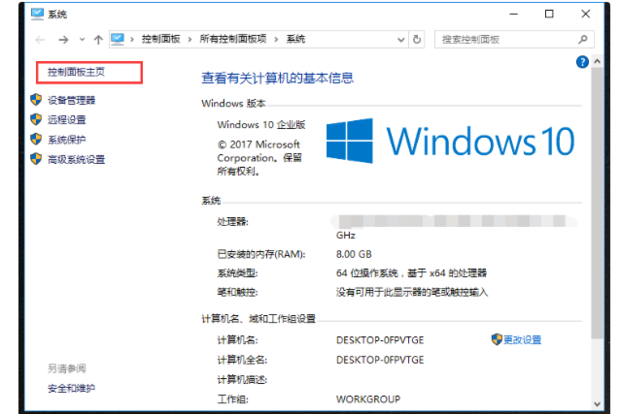Open the address bar history dropdown
This screenshot has width=620, height=414.
point(401,40)
